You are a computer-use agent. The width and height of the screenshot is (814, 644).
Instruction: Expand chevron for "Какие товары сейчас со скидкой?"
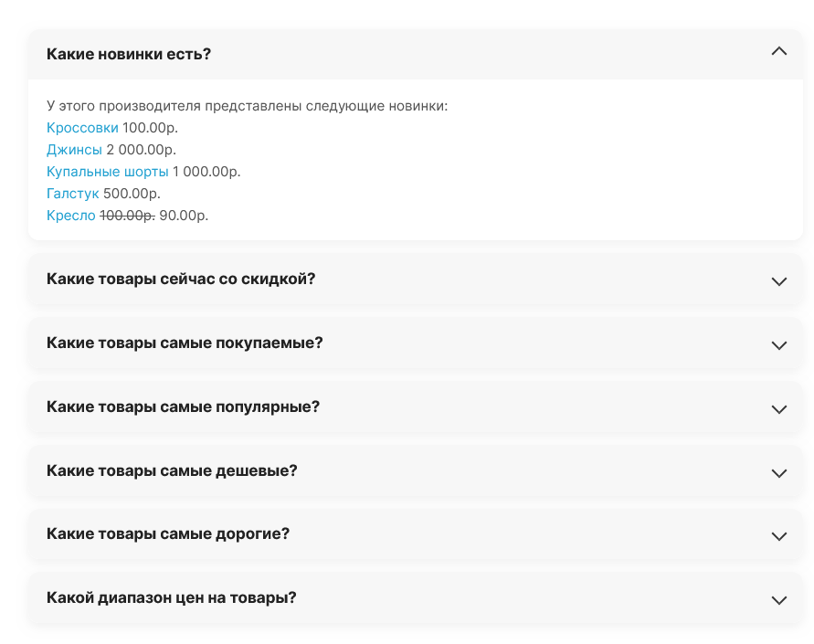click(x=778, y=281)
